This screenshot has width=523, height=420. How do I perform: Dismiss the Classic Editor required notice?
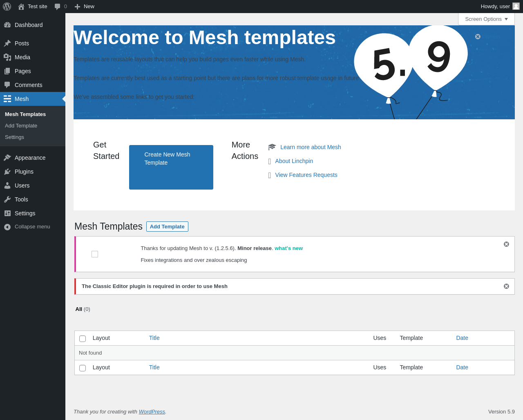tap(506, 286)
